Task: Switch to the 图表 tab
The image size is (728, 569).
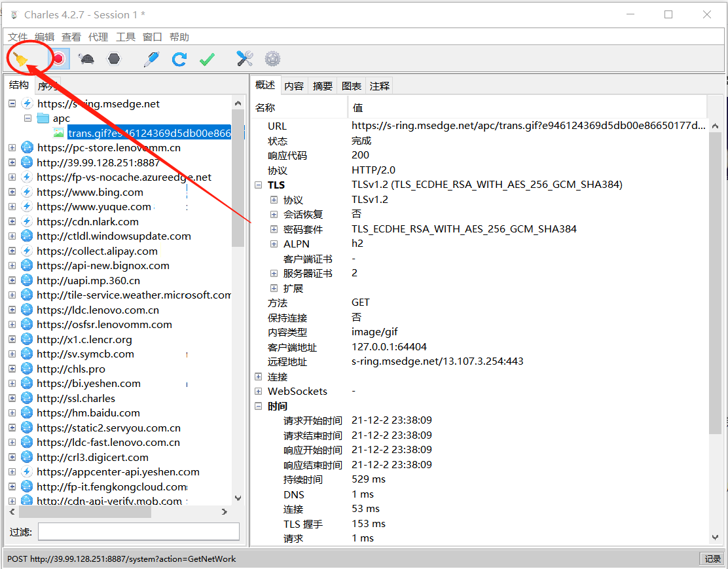Action: pyautogui.click(x=352, y=86)
